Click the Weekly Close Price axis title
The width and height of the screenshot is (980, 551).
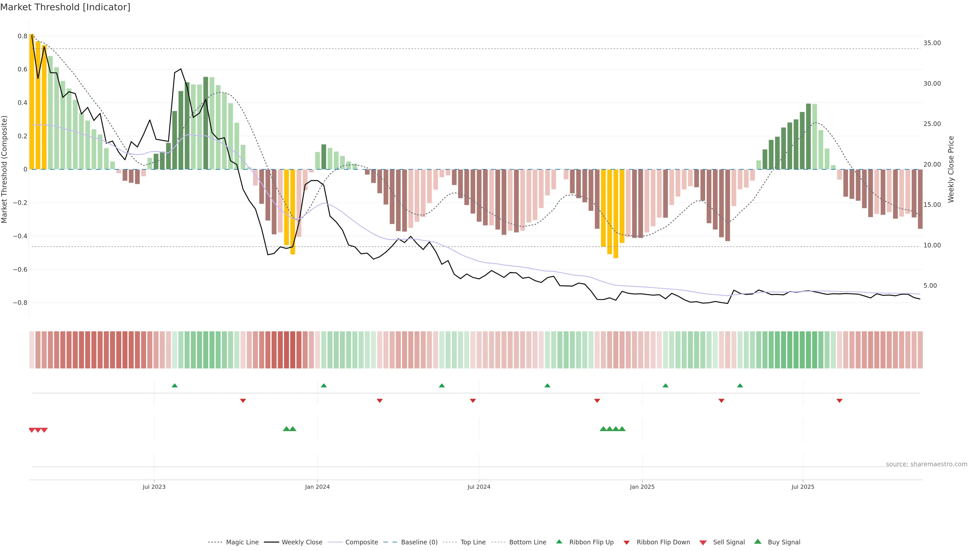coord(951,169)
